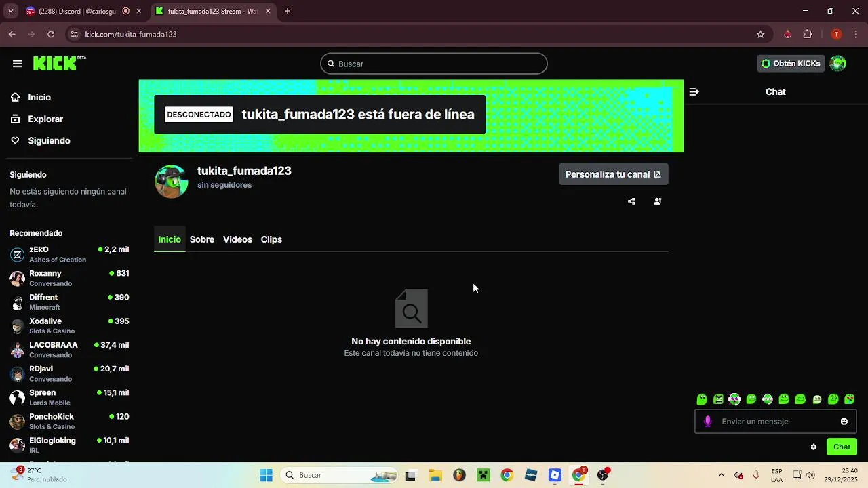The width and height of the screenshot is (868, 488).
Task: Open the Chrome profile T icon
Action: pos(837,34)
